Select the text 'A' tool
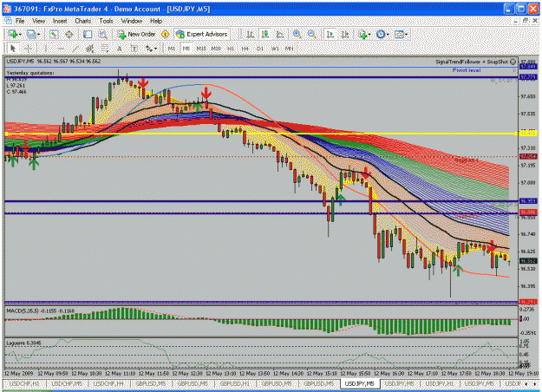This screenshot has width=542, height=392. tap(120, 49)
